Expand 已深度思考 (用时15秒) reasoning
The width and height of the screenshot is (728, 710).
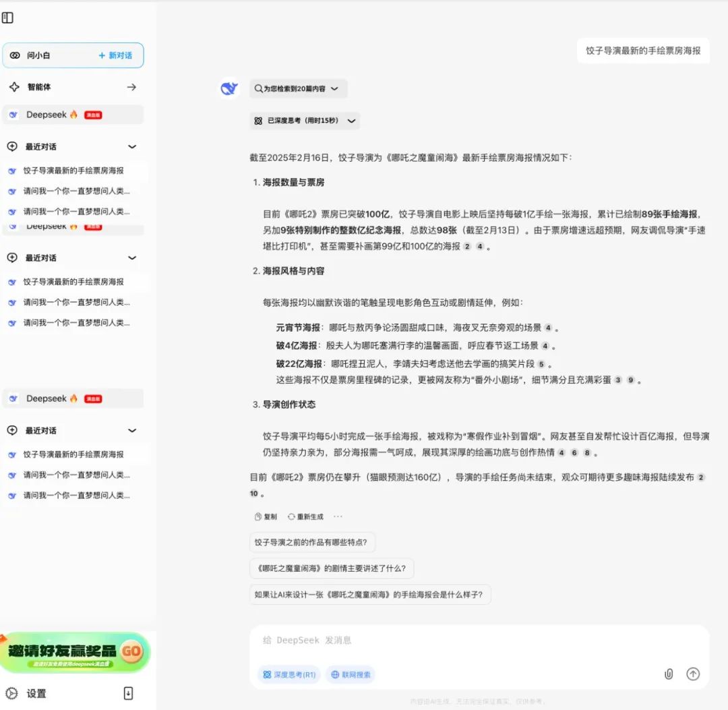(305, 121)
